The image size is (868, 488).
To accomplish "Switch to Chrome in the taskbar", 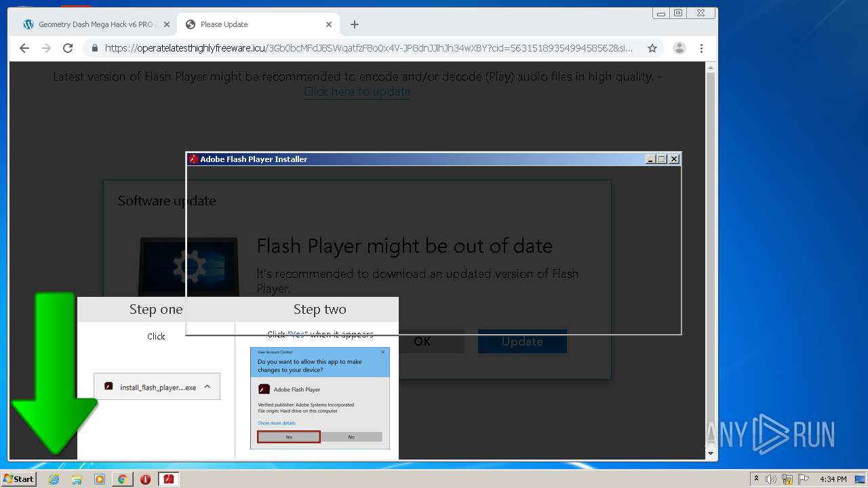I will [x=123, y=479].
